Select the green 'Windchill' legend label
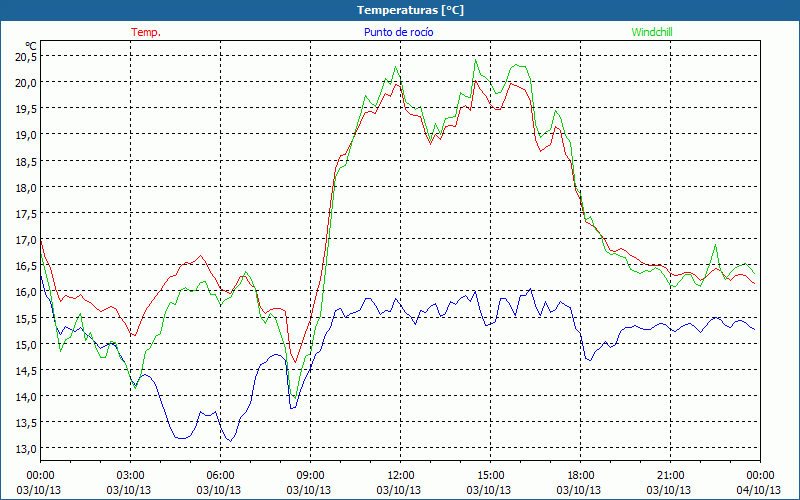Viewport: 800px width, 500px height. click(652, 32)
